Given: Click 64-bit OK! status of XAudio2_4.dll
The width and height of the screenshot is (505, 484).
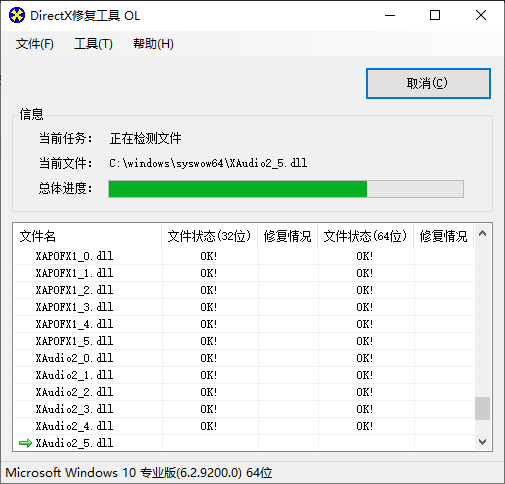Looking at the screenshot, I should click(365, 426).
